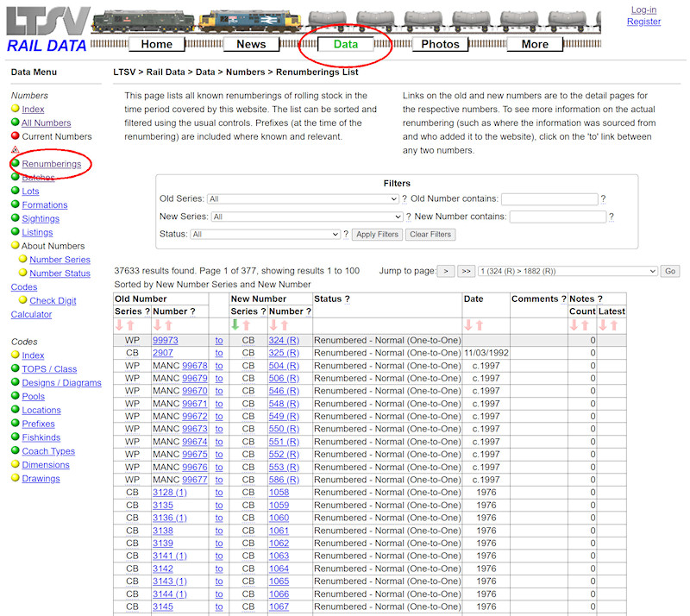
Task: Click the green descending sort arrow on New Number Series
Action: click(x=234, y=326)
